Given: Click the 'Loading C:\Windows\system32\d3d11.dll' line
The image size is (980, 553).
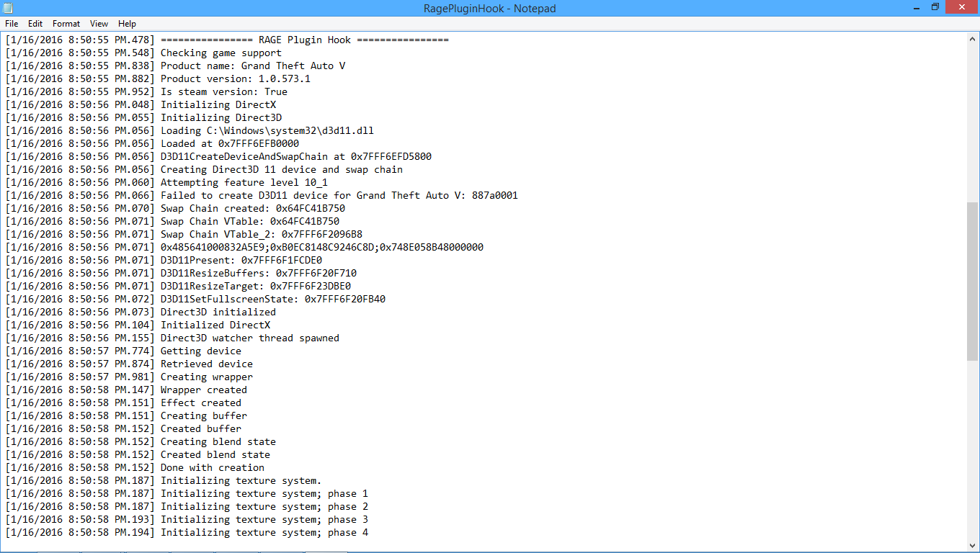Looking at the screenshot, I should tap(190, 130).
